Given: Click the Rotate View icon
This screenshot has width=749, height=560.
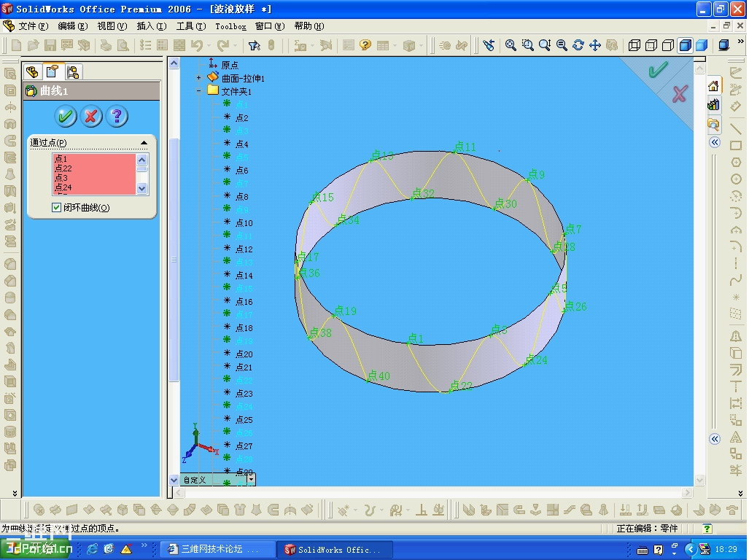Looking at the screenshot, I should point(578,45).
